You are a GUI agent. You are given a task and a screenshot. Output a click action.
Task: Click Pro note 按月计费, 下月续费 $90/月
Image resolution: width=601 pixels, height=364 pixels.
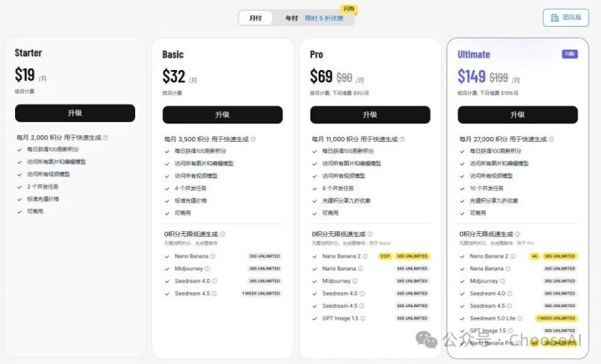click(x=340, y=94)
